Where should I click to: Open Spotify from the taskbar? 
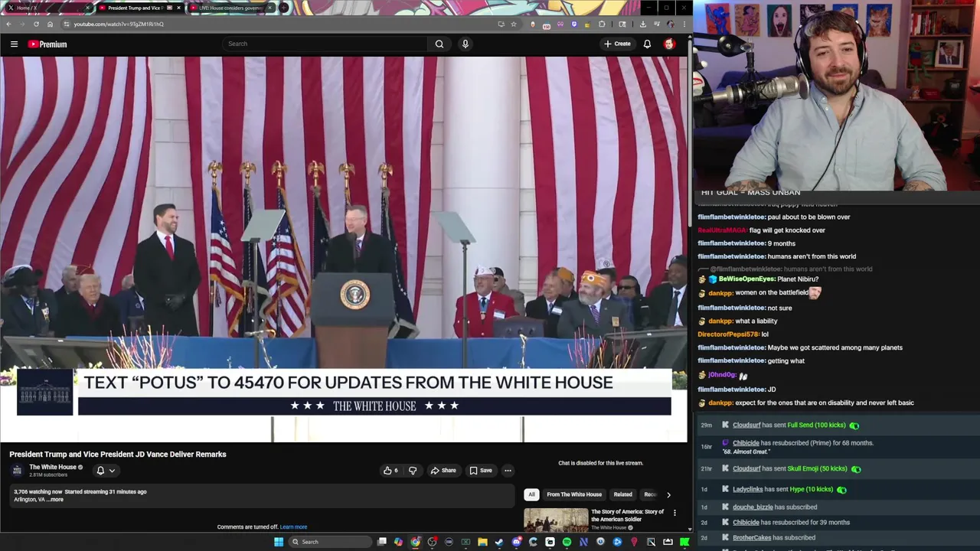coord(567,542)
